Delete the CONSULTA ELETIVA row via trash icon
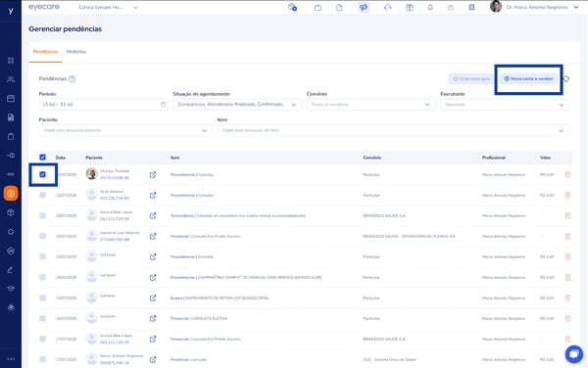This screenshot has width=588, height=368. (x=567, y=319)
